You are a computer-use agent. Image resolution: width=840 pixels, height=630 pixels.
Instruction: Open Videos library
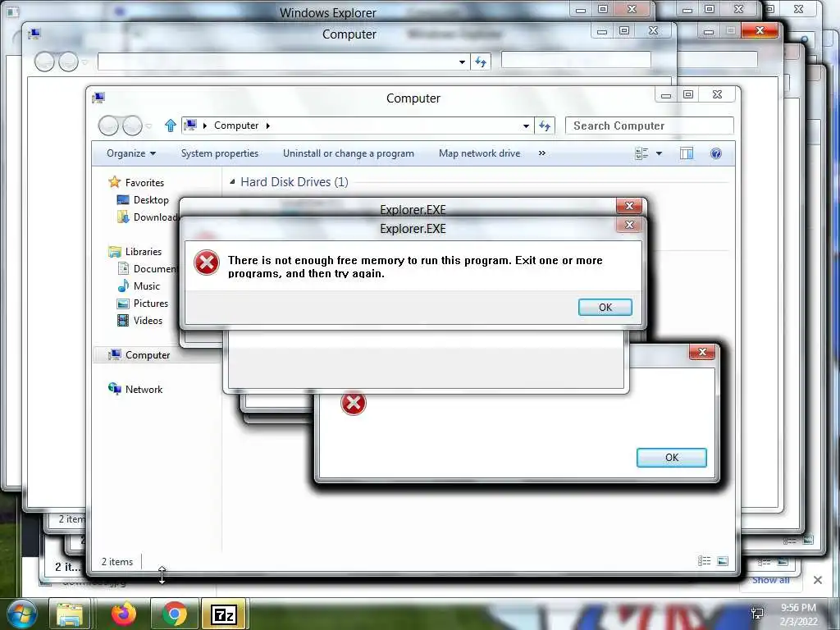139,321
